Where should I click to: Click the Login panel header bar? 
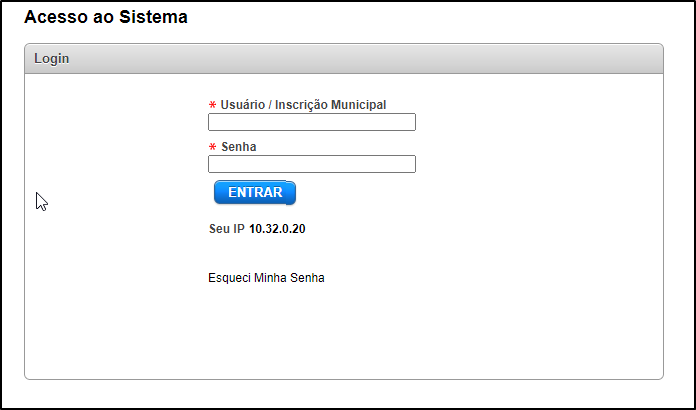pos(343,59)
